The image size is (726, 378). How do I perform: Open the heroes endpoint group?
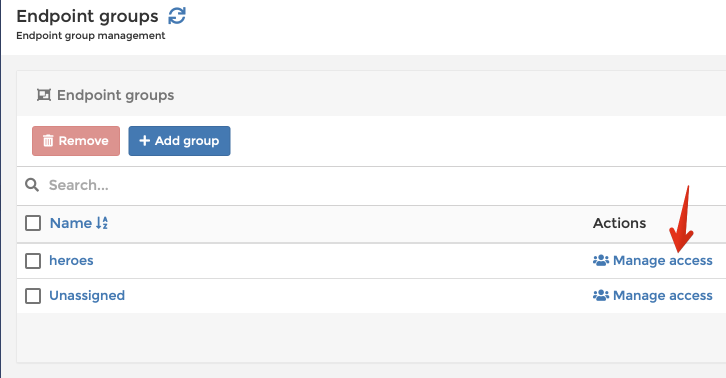pos(71,260)
